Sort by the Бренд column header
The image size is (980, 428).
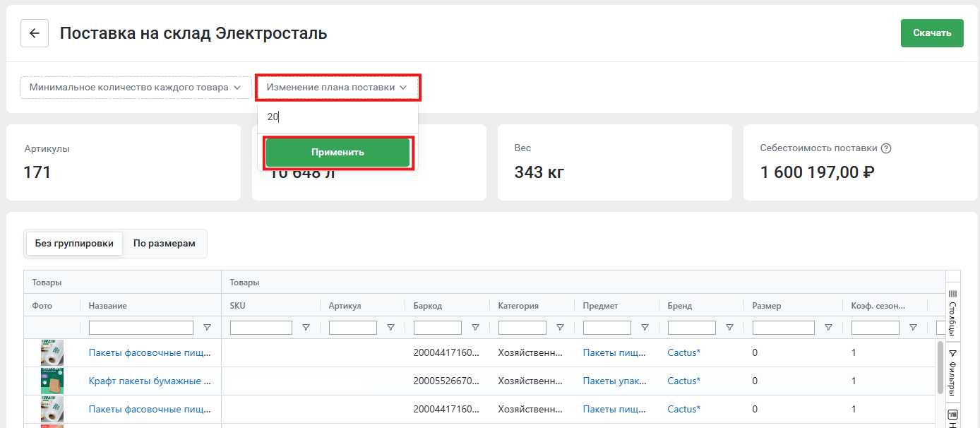pos(680,306)
